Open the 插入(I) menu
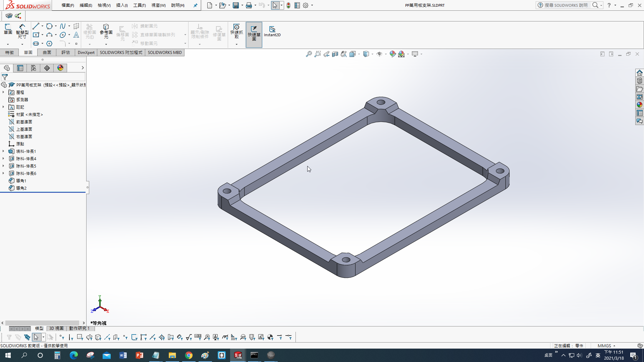644x362 pixels. (x=122, y=5)
